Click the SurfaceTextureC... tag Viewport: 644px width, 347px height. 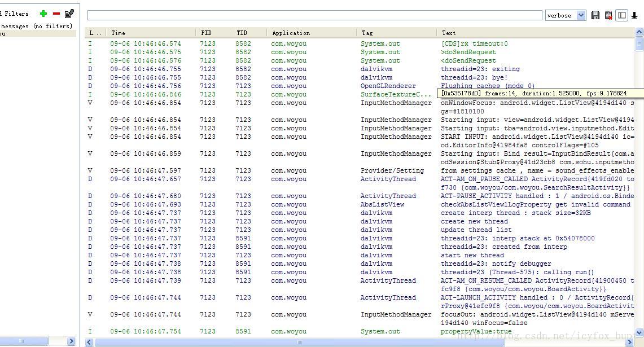tap(396, 94)
